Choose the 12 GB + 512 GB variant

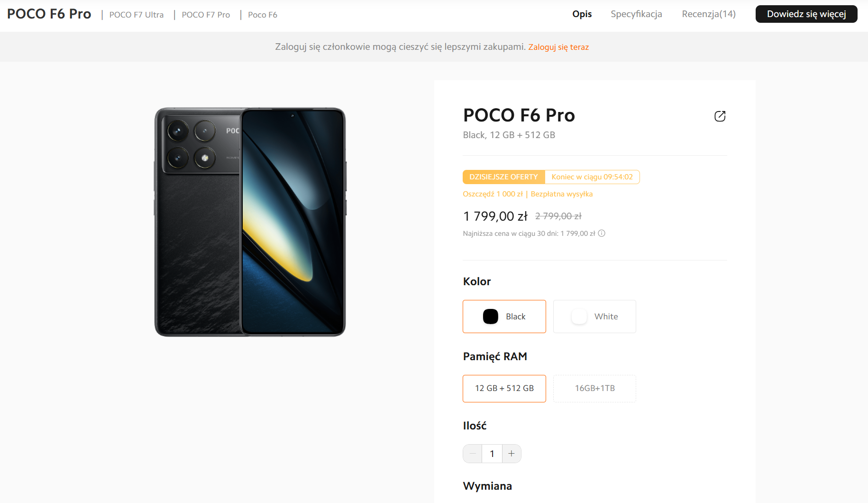pos(504,389)
